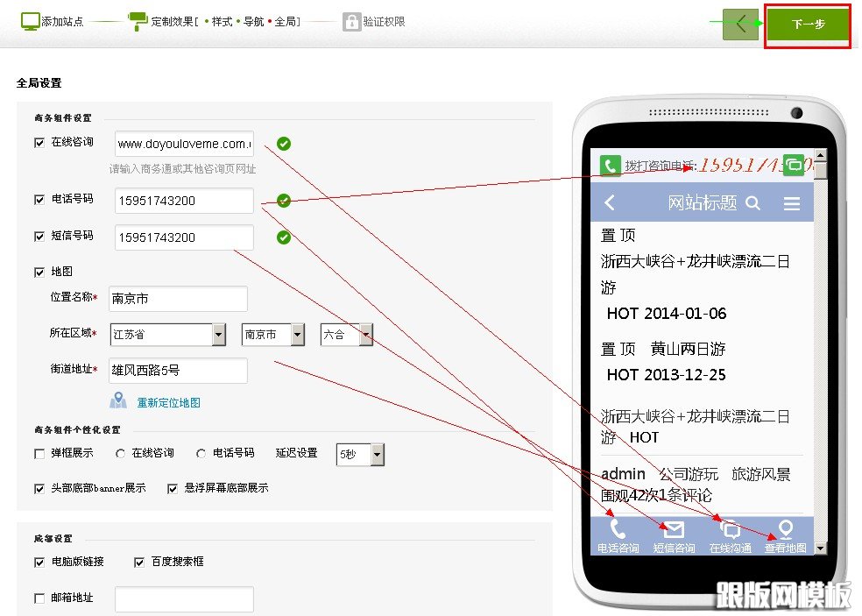Check the 邮箱地址 option
862x616 pixels.
tap(39, 599)
